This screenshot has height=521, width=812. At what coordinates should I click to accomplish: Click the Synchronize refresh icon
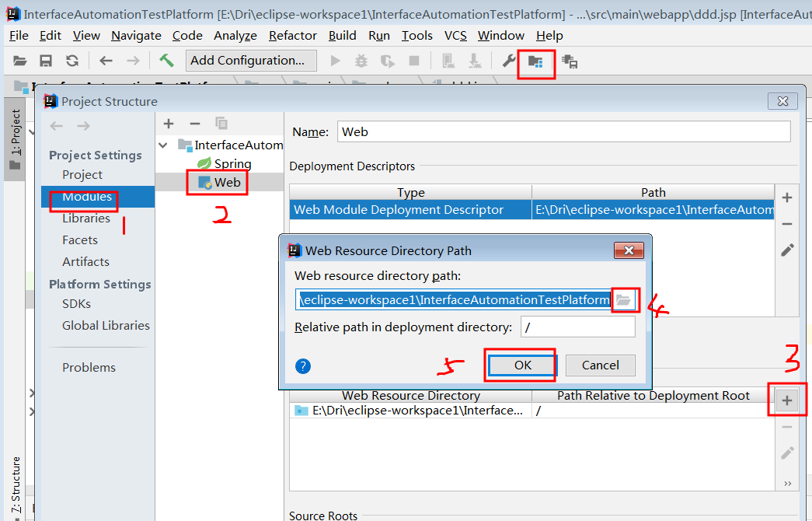[72, 61]
